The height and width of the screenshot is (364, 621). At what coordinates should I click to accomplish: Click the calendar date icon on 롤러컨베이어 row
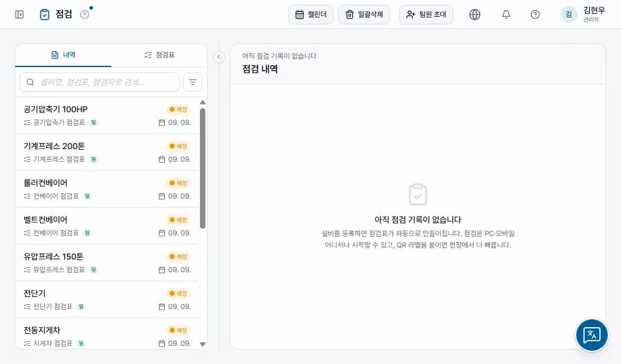(x=161, y=196)
